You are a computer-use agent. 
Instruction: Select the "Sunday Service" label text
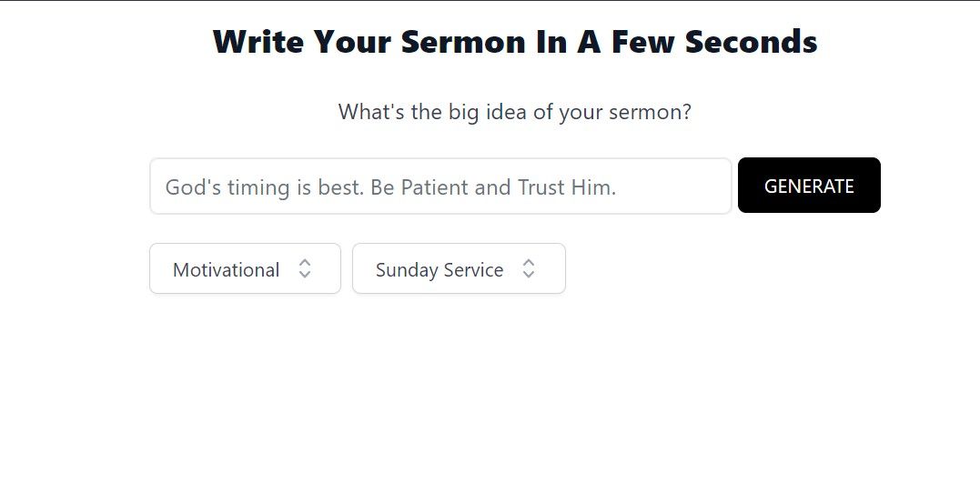439,270
